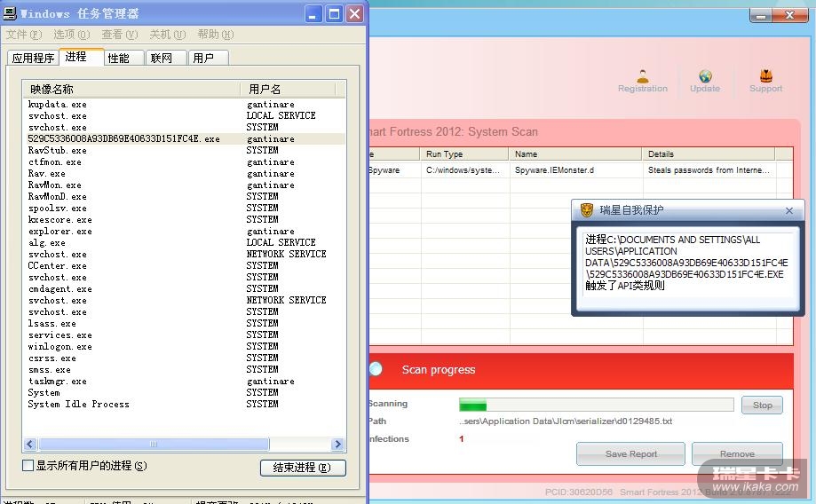Image resolution: width=816 pixels, height=504 pixels.
Task: Open the 文件(F) menu
Action: pyautogui.click(x=24, y=35)
